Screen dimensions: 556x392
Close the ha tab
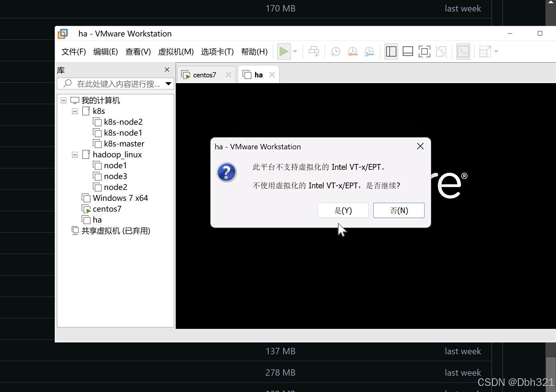(x=272, y=75)
